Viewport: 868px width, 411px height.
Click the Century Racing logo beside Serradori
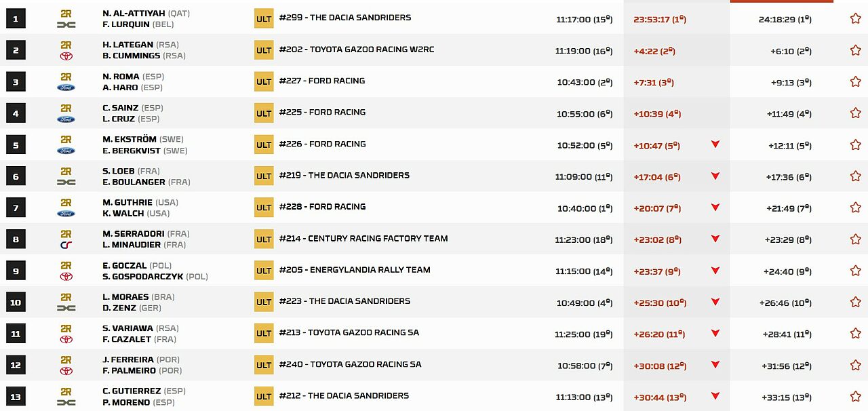(66, 243)
